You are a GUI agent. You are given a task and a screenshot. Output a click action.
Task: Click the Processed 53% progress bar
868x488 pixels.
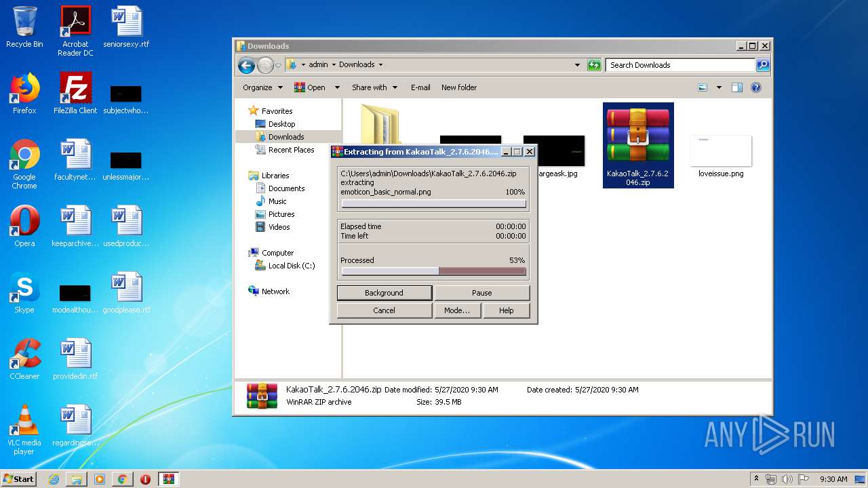tap(434, 271)
